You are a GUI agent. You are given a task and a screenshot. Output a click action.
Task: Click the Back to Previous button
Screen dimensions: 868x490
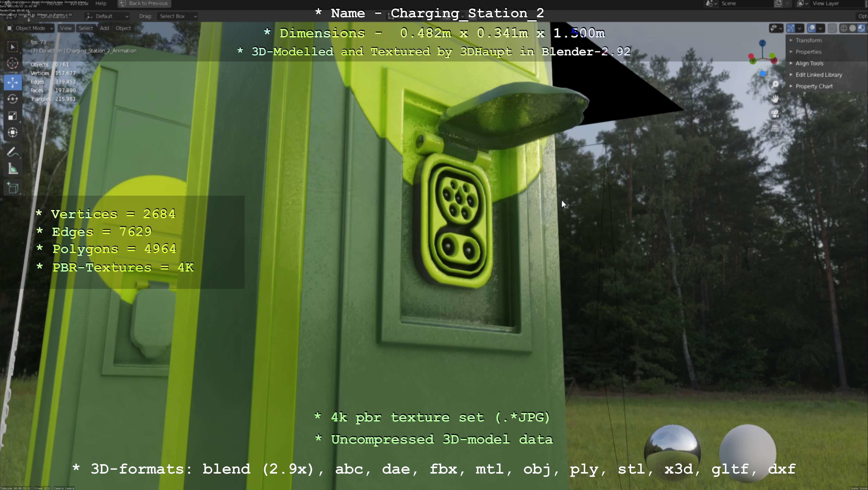coord(144,3)
